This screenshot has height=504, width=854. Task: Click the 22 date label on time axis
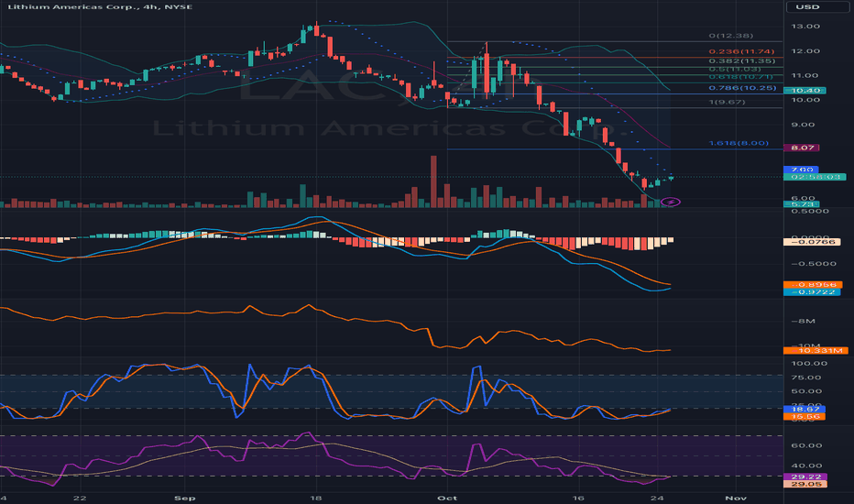tap(80, 498)
